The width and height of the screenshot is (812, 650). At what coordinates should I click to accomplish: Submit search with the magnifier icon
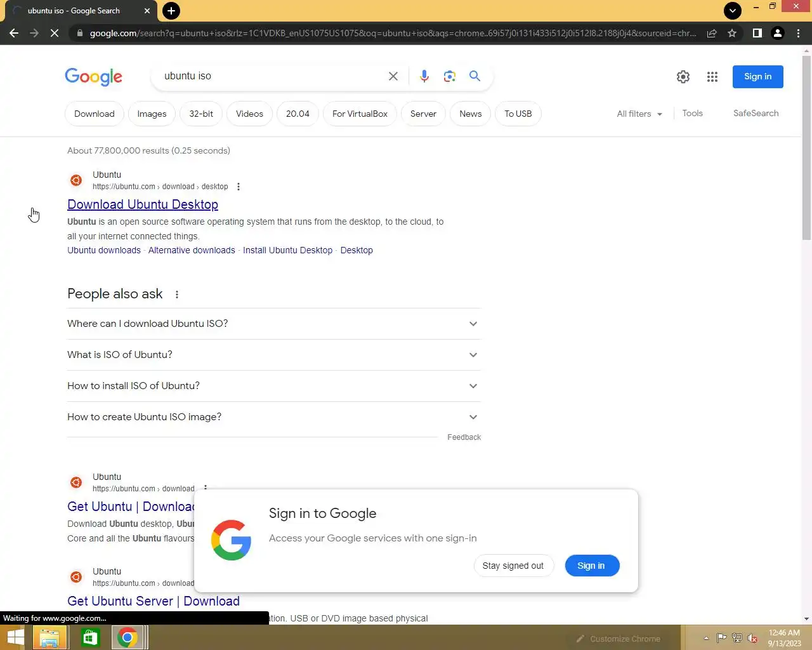click(475, 76)
